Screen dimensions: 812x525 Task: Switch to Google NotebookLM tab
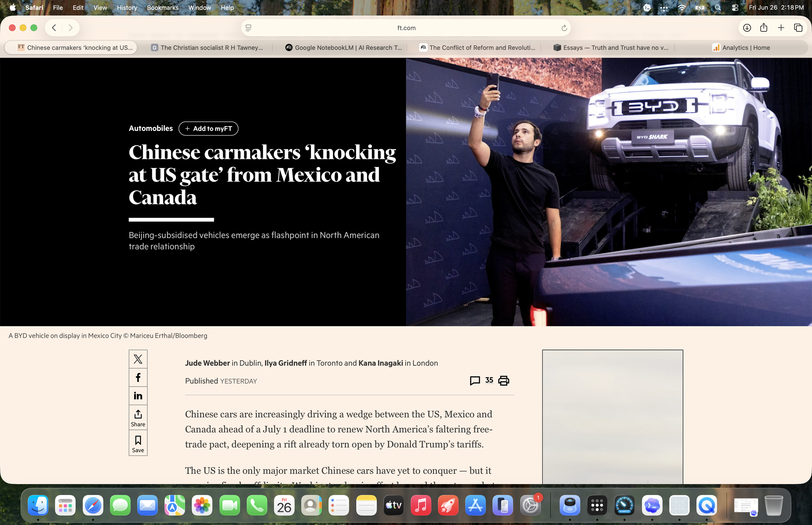point(343,48)
